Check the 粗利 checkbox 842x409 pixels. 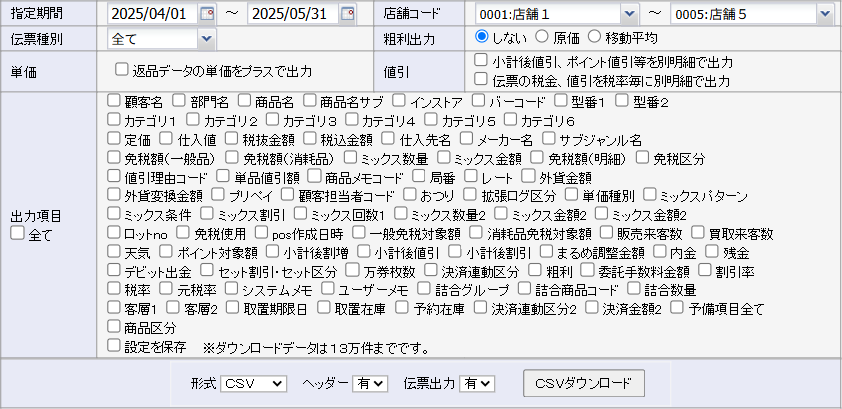[535, 270]
